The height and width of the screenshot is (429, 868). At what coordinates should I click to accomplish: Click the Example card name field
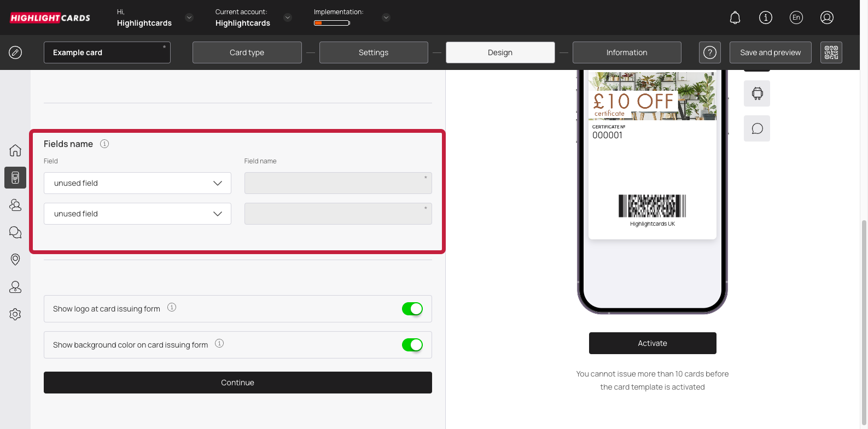click(x=107, y=52)
